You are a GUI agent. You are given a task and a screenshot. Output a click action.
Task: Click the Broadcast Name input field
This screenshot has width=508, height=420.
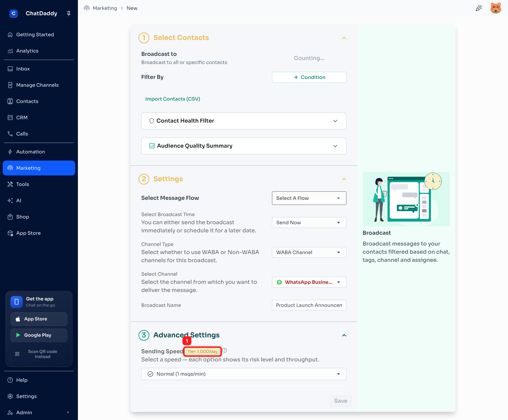[309, 305]
